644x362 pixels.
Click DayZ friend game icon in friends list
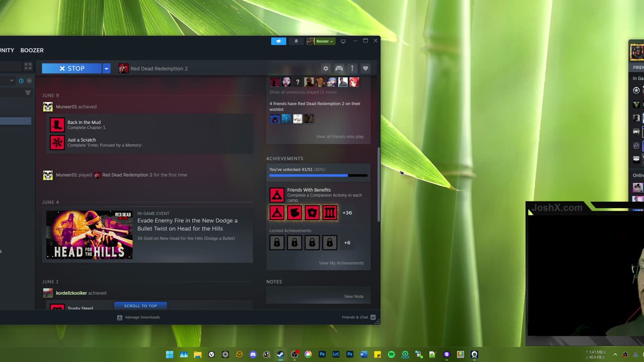click(x=636, y=132)
